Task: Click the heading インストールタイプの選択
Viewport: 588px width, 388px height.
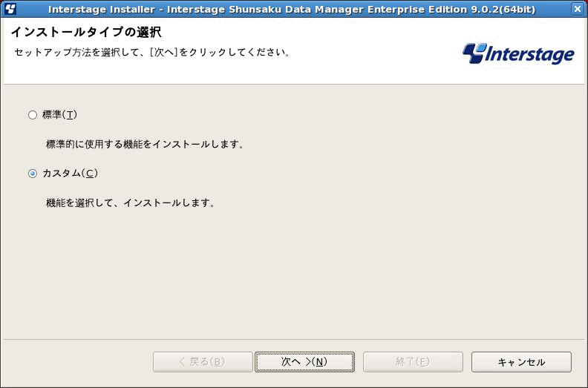Action: click(87, 32)
